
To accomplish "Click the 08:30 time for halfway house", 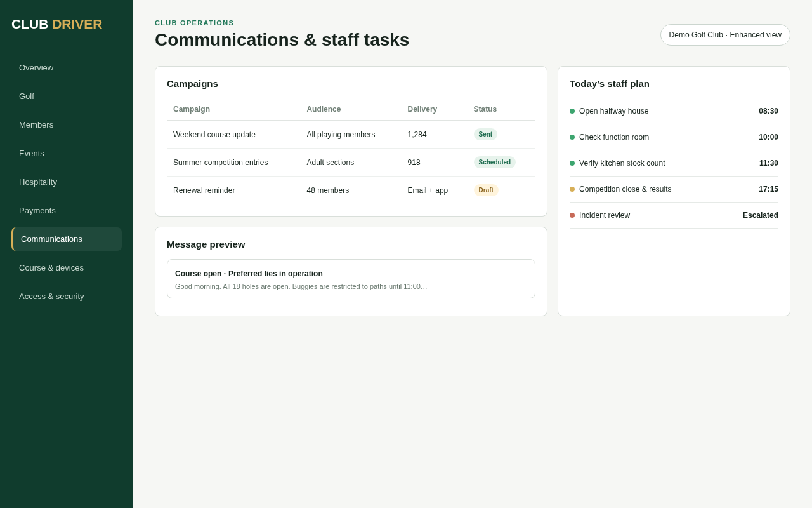I will 768,111.
